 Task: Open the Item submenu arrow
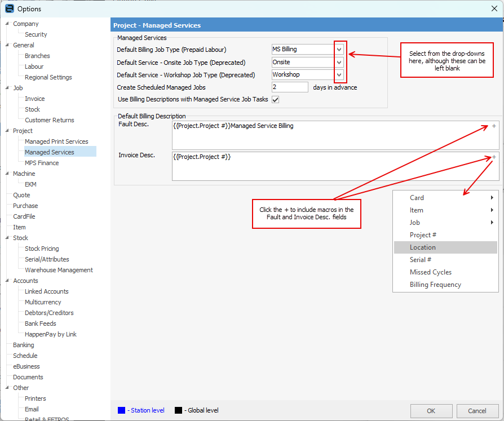492,210
